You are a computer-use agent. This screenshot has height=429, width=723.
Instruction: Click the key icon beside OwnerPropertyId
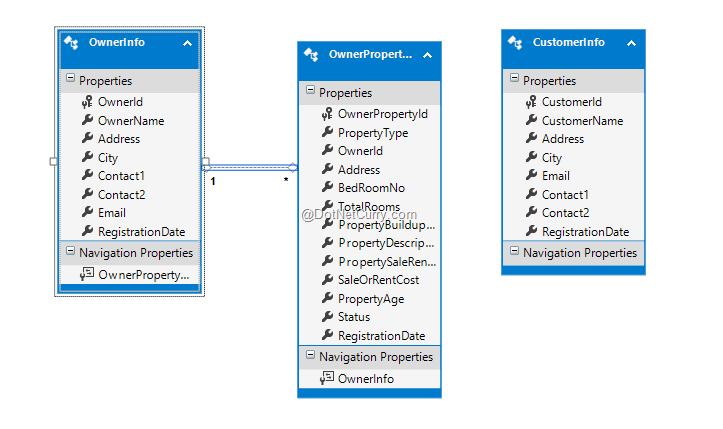(x=326, y=114)
